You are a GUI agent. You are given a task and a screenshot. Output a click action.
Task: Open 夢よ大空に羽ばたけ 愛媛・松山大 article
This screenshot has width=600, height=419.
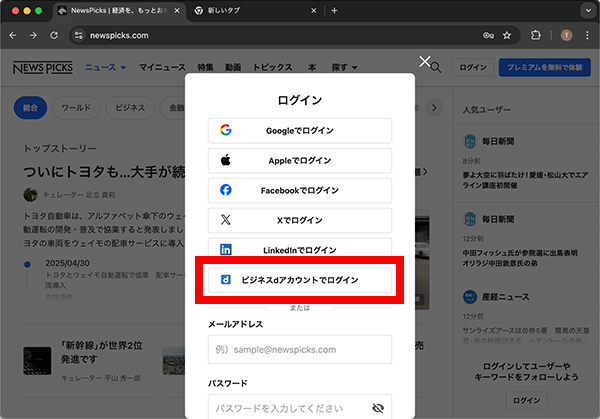(x=525, y=180)
